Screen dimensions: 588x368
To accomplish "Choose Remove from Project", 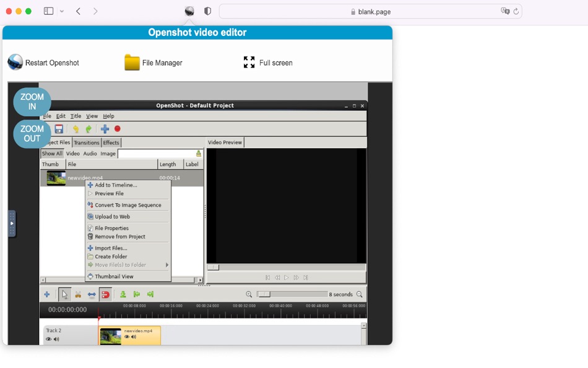I will pyautogui.click(x=128, y=237).
